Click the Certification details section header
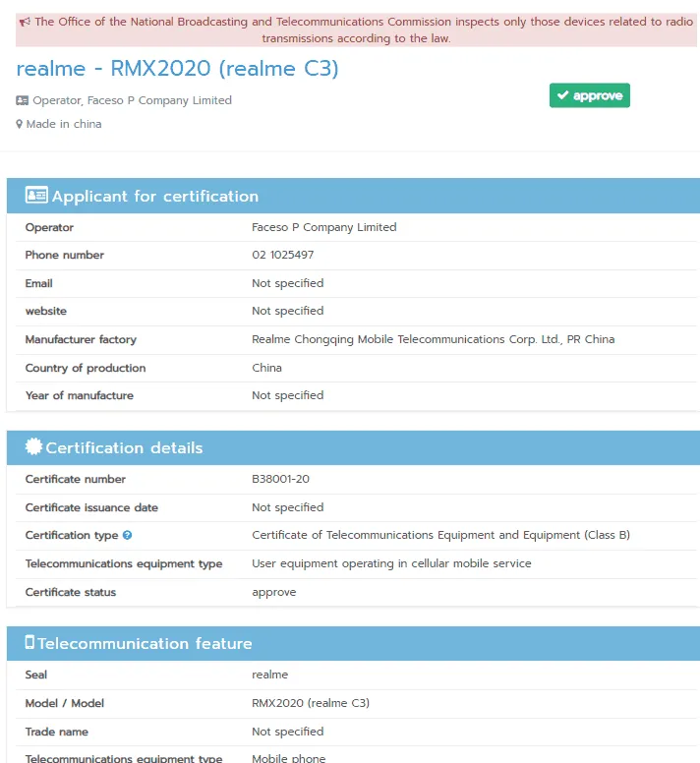 353,447
